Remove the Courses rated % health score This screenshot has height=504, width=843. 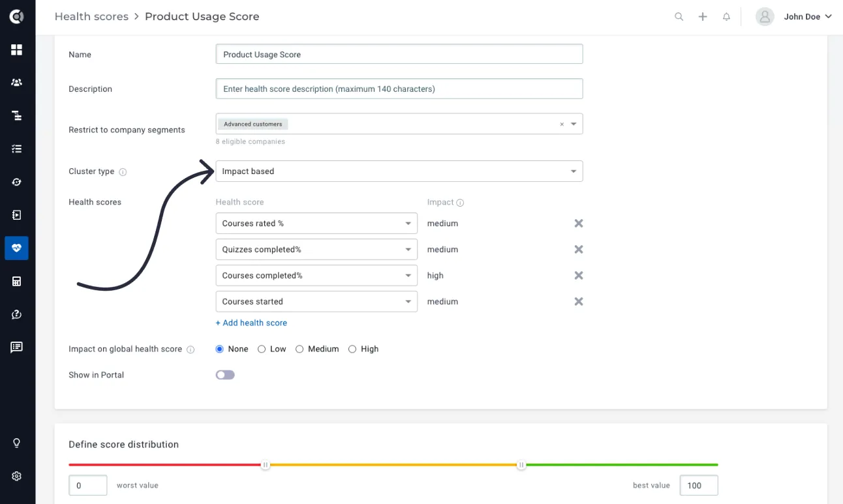coord(578,223)
